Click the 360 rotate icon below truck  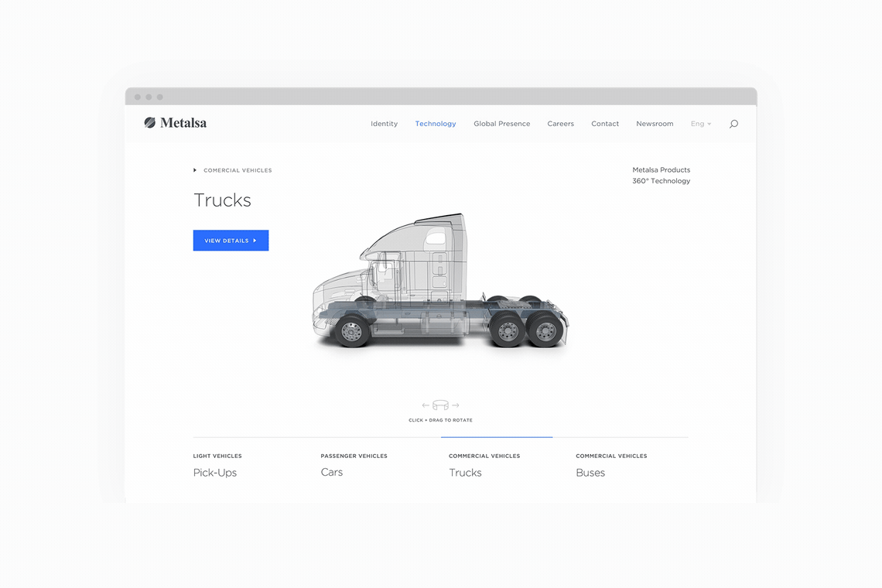pyautogui.click(x=440, y=405)
